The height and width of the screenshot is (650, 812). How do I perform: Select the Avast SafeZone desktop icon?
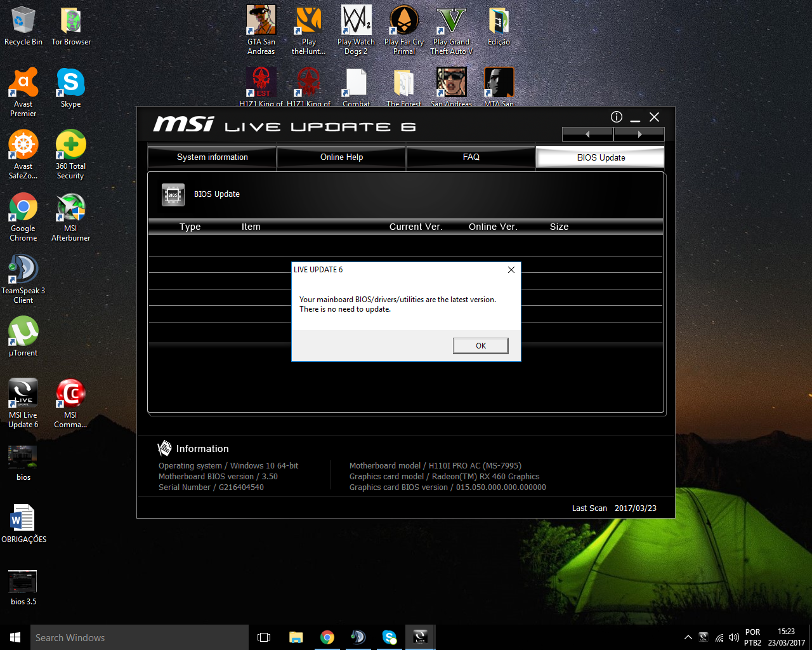(23, 154)
